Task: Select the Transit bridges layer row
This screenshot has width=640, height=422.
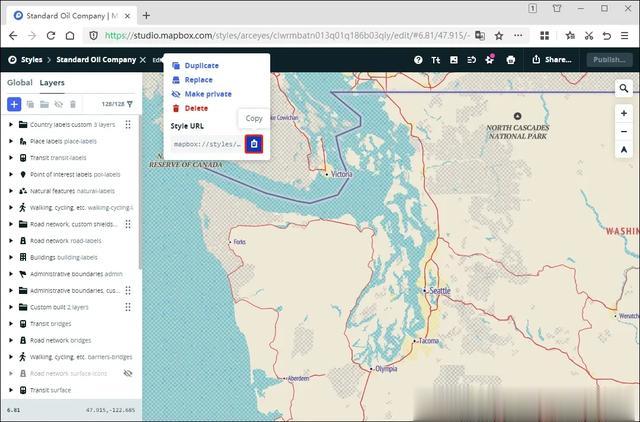Action: 70,324
